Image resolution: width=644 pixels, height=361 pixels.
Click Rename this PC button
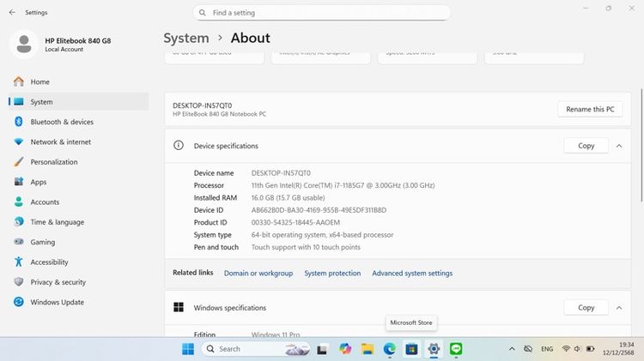(590, 109)
